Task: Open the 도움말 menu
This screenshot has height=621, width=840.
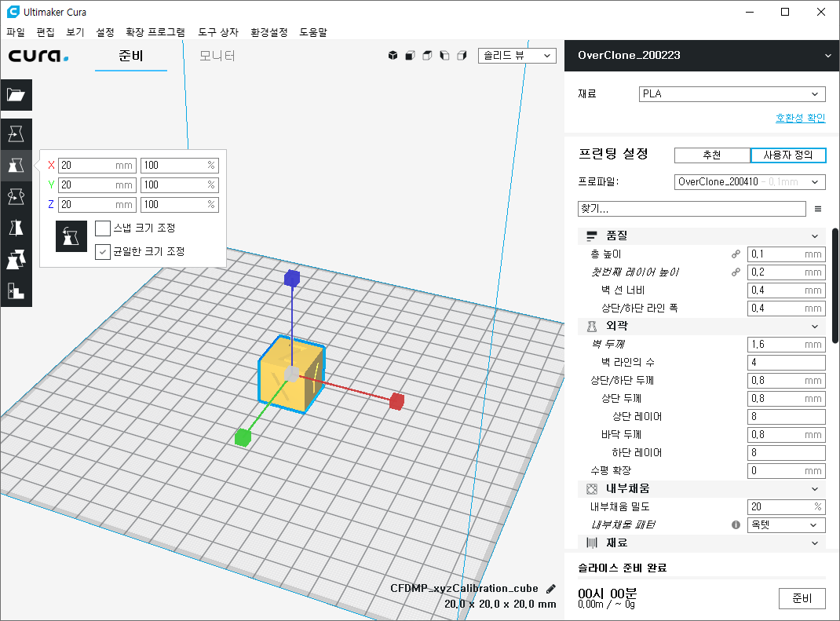Action: (313, 32)
